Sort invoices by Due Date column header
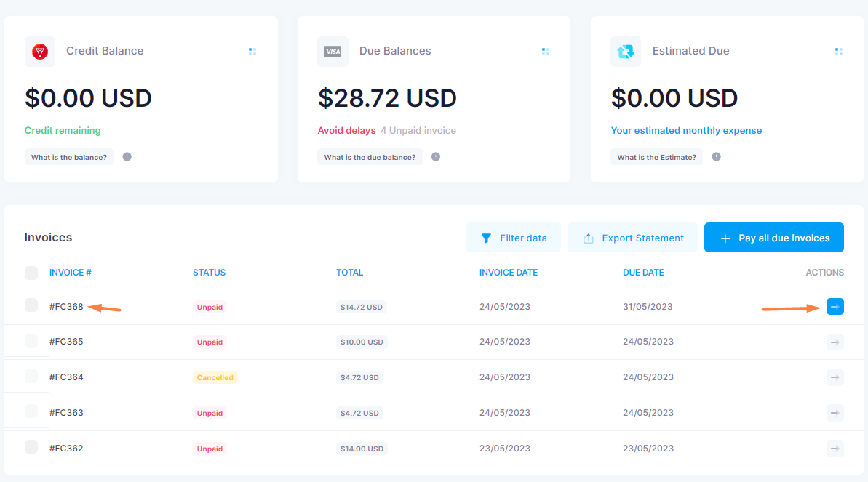 pyautogui.click(x=643, y=273)
